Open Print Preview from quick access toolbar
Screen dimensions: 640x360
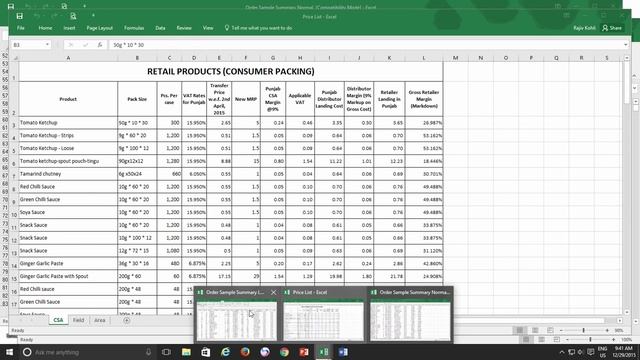[x=73, y=16]
